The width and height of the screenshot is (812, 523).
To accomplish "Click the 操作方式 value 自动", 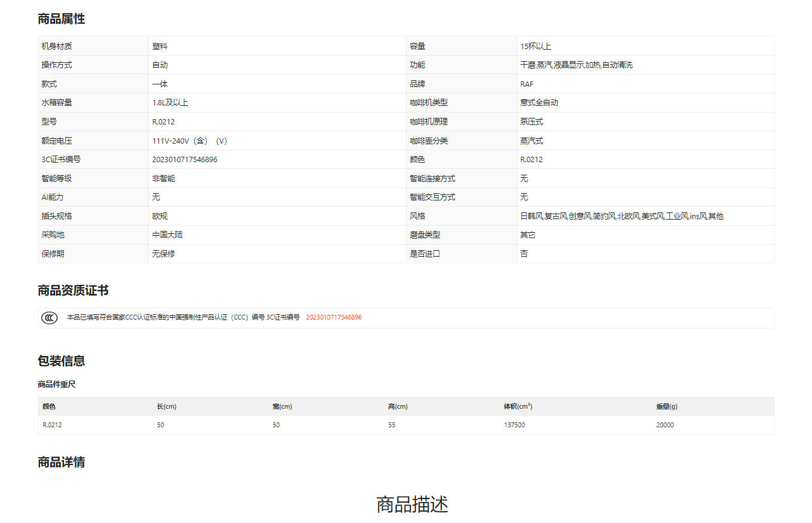I will click(x=160, y=65).
